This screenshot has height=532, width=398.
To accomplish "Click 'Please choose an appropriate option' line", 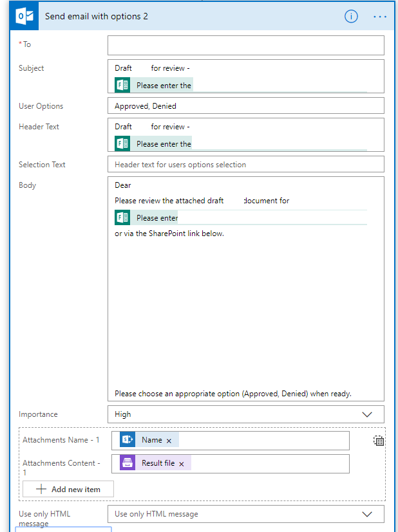I will (x=233, y=394).
